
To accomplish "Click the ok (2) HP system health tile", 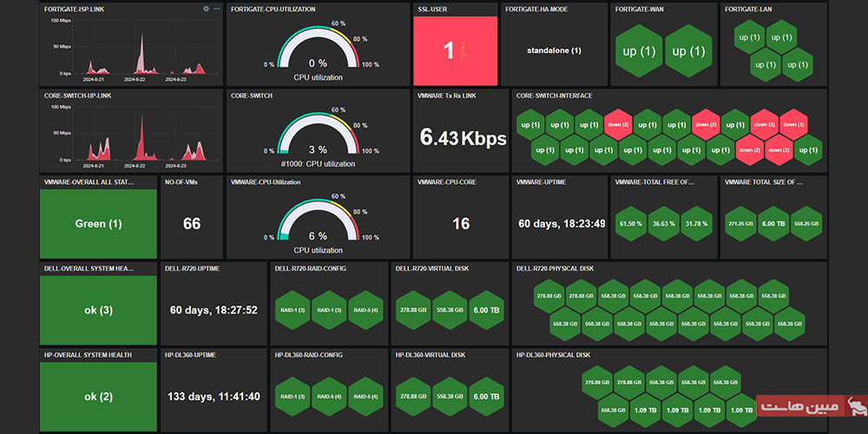I will (x=98, y=397).
